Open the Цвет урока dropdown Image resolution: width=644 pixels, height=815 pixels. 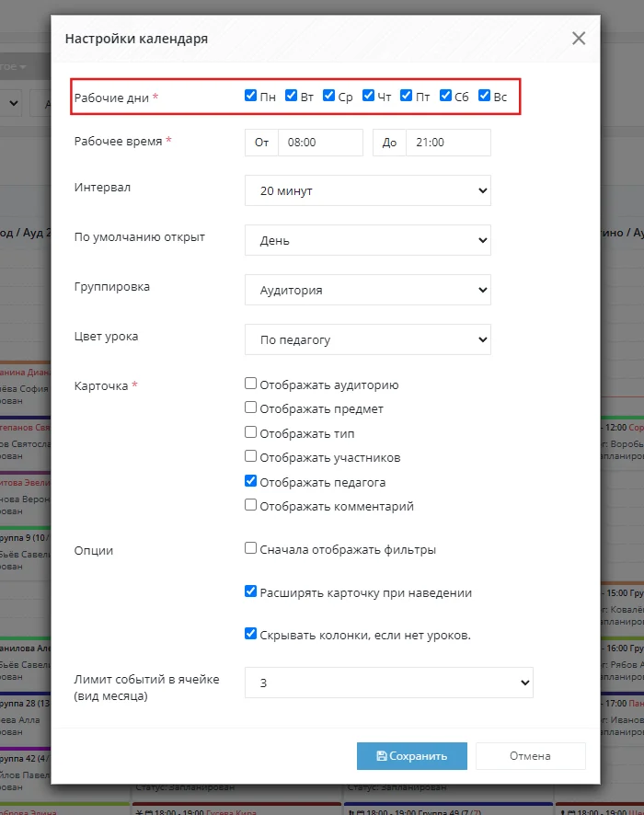(367, 339)
